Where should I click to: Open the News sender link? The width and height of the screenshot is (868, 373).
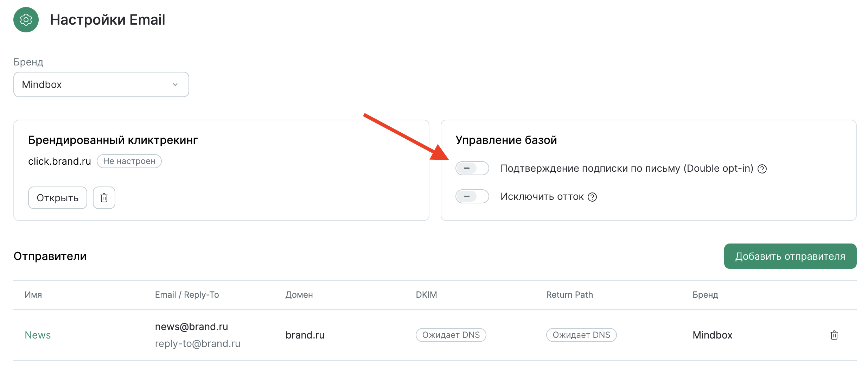click(38, 335)
